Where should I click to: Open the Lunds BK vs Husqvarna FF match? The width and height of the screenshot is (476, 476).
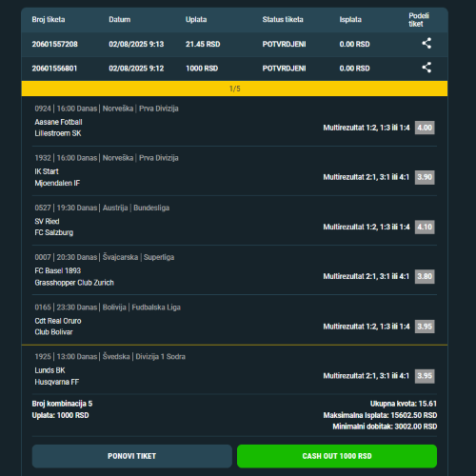point(57,376)
